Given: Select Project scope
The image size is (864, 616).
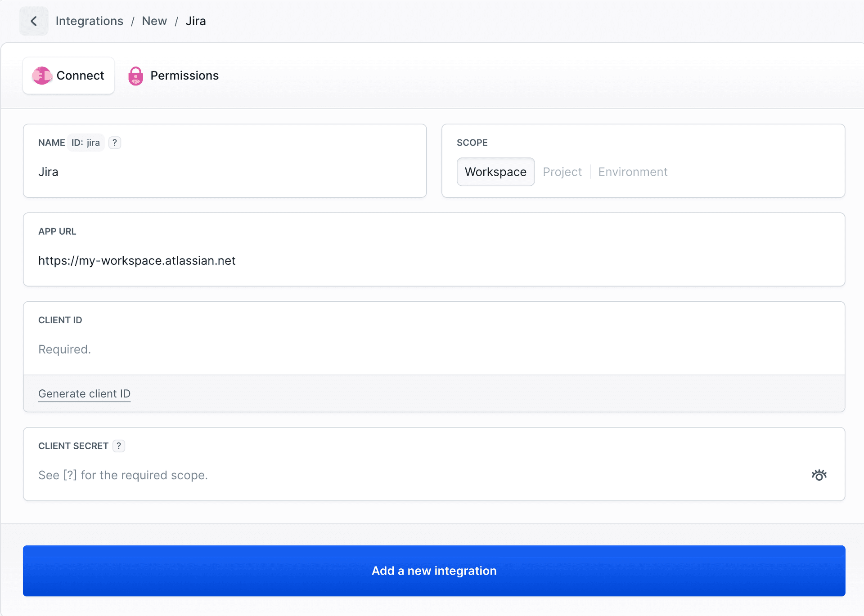Looking at the screenshot, I should tap(562, 172).
